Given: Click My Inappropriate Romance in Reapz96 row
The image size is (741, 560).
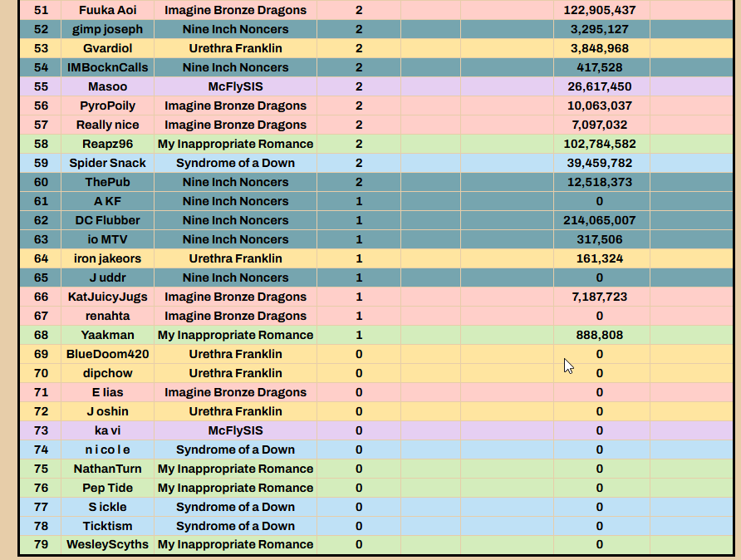Looking at the screenshot, I should point(235,144).
